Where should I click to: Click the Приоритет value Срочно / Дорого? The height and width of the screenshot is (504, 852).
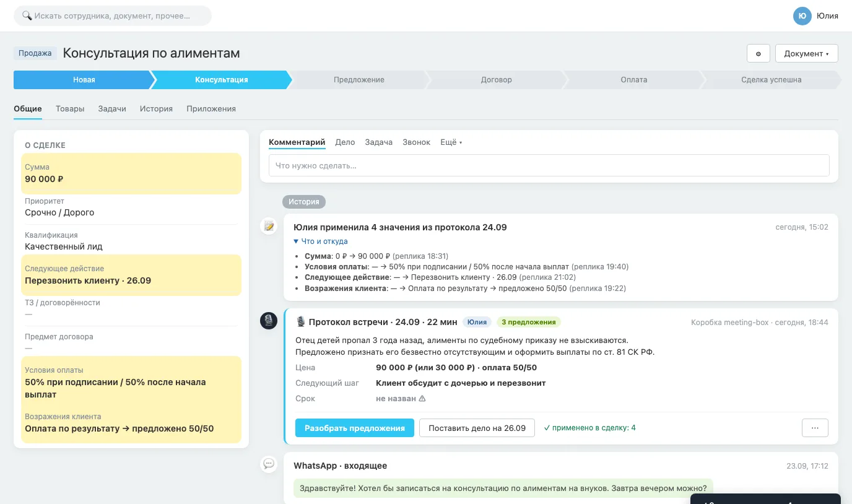pos(59,212)
